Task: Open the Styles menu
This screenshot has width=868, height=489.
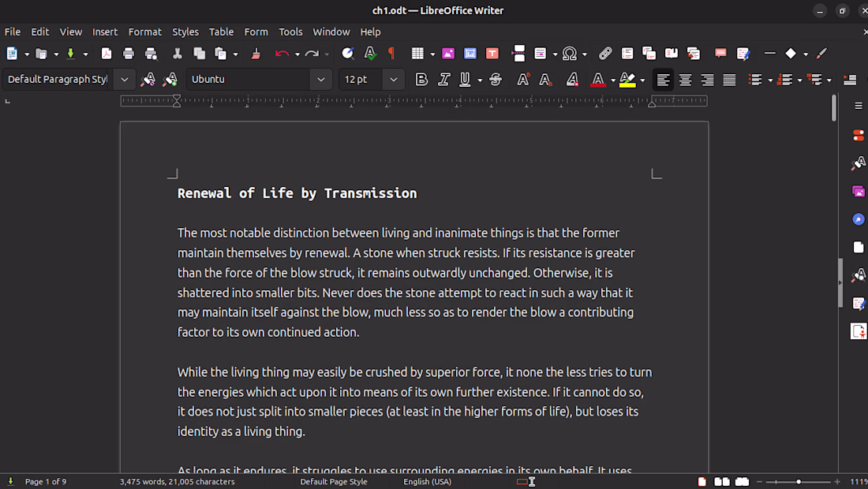Action: pyautogui.click(x=185, y=32)
